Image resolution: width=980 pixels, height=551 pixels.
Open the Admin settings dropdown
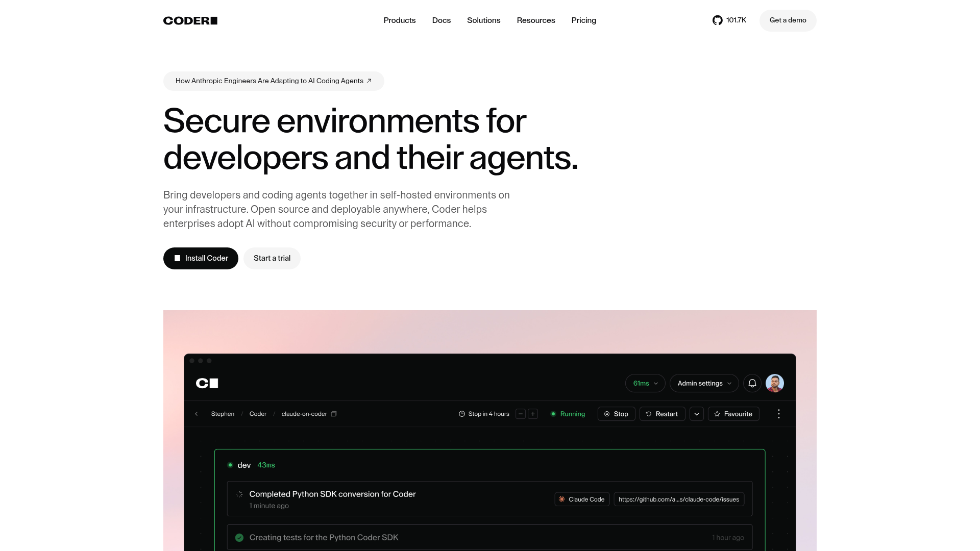pos(704,383)
